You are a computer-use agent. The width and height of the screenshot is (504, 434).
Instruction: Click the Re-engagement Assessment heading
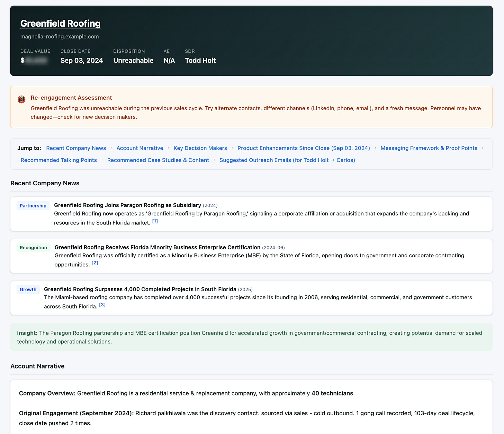tap(71, 98)
